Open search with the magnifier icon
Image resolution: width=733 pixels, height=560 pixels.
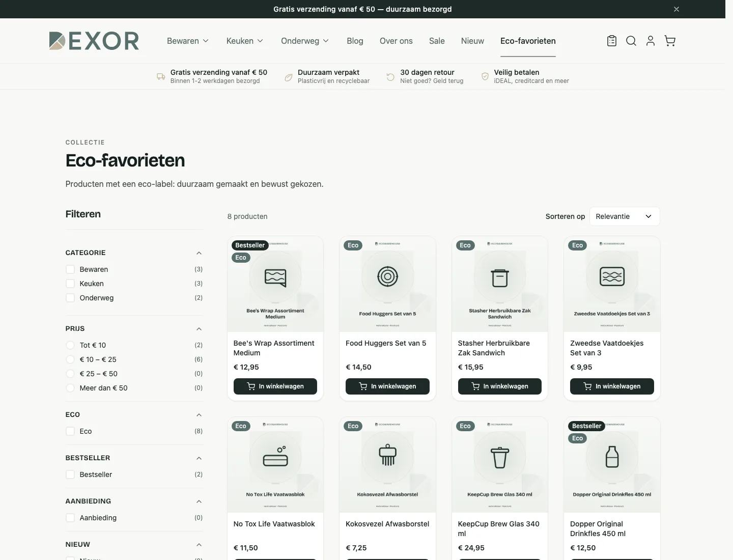tap(631, 41)
